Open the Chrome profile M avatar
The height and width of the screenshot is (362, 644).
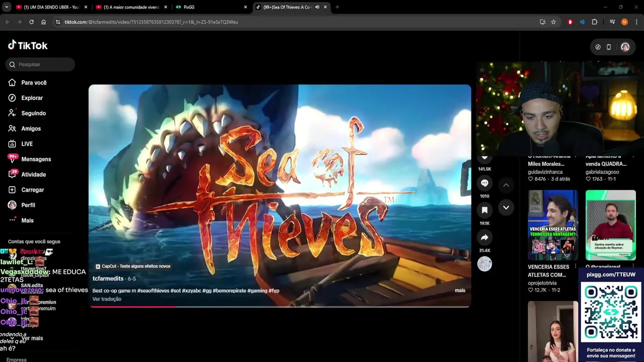[x=624, y=22]
